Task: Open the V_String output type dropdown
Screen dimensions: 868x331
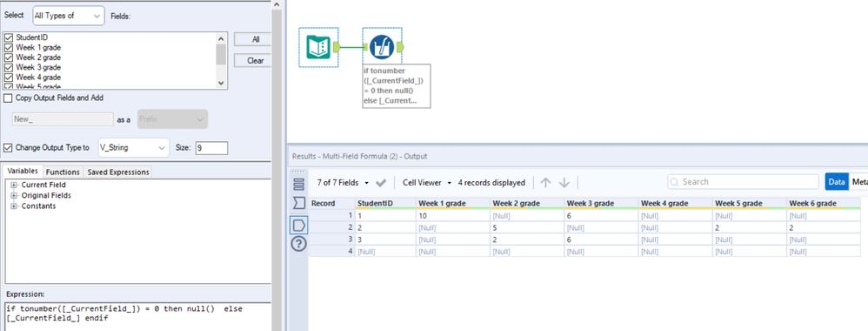Action: pos(133,148)
